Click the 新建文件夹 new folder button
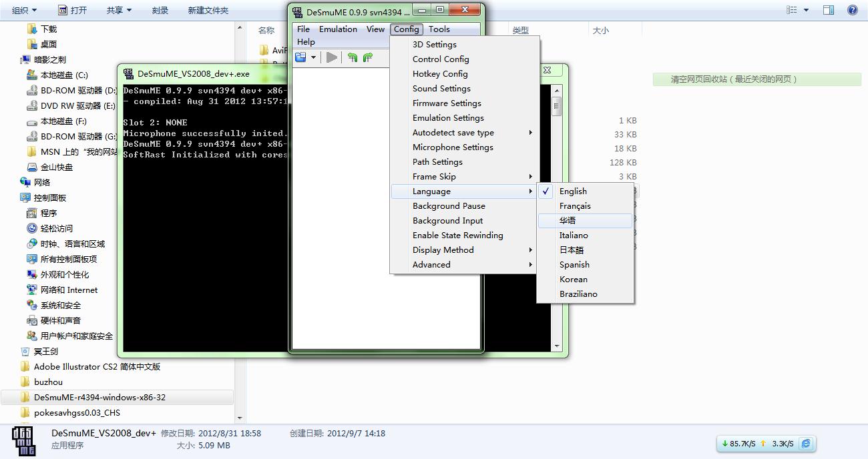 (x=208, y=10)
